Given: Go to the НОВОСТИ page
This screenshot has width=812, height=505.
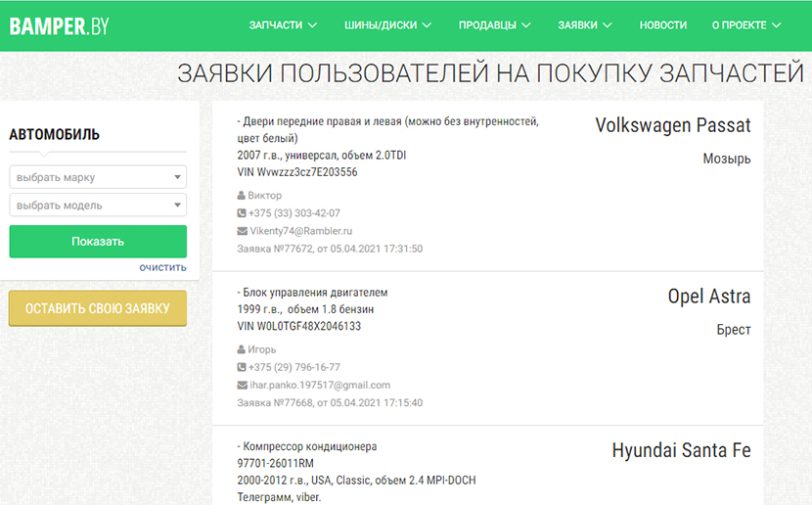Looking at the screenshot, I should tap(662, 25).
